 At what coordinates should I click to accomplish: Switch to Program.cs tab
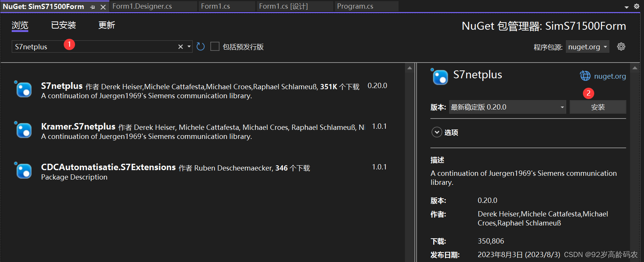click(x=355, y=6)
